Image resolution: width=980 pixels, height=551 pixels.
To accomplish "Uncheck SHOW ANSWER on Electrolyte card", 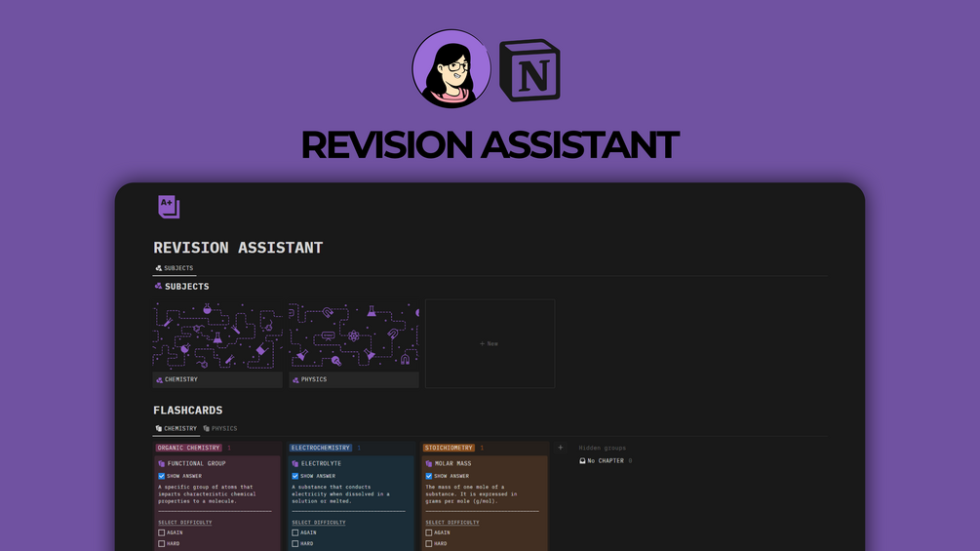I will coord(295,476).
